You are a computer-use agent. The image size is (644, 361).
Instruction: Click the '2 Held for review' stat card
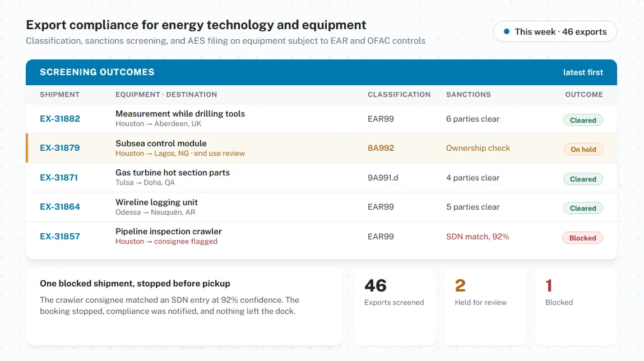click(485, 307)
